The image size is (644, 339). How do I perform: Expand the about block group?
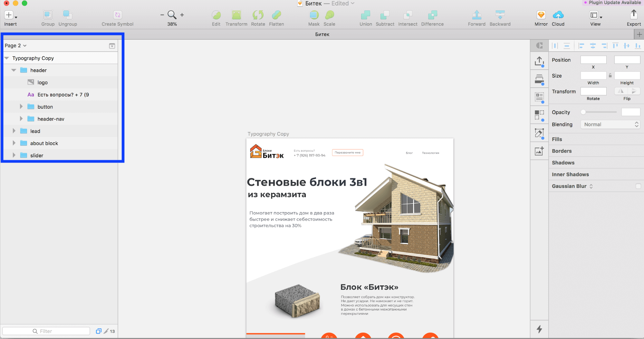[14, 143]
